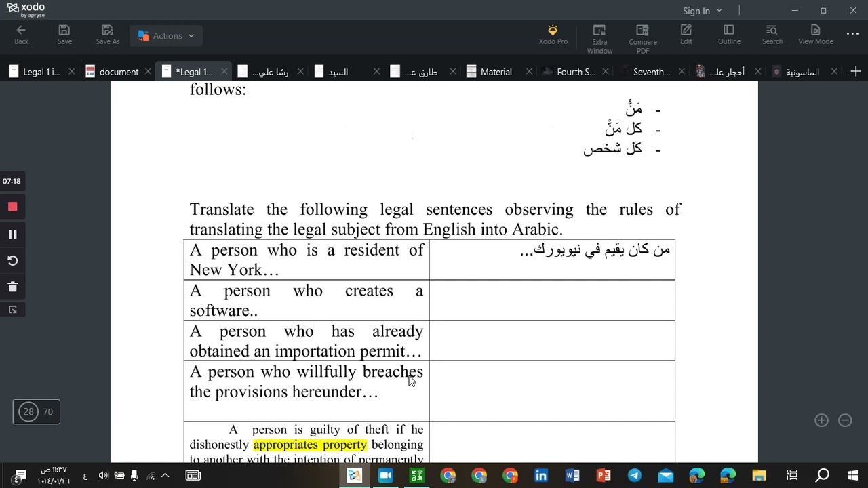
Task: Click the cell 'A person who creates a software..'
Action: (307, 300)
